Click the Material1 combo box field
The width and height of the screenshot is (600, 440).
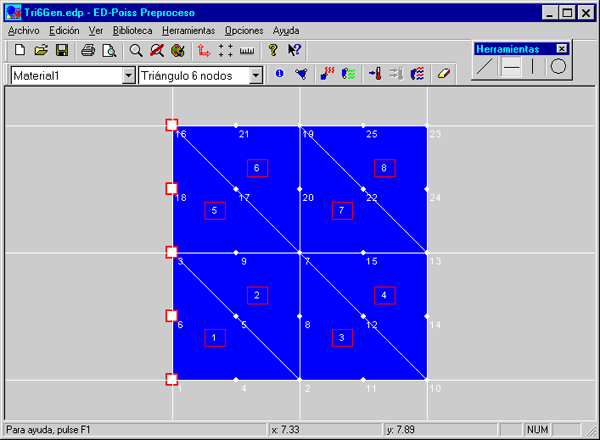coord(73,76)
